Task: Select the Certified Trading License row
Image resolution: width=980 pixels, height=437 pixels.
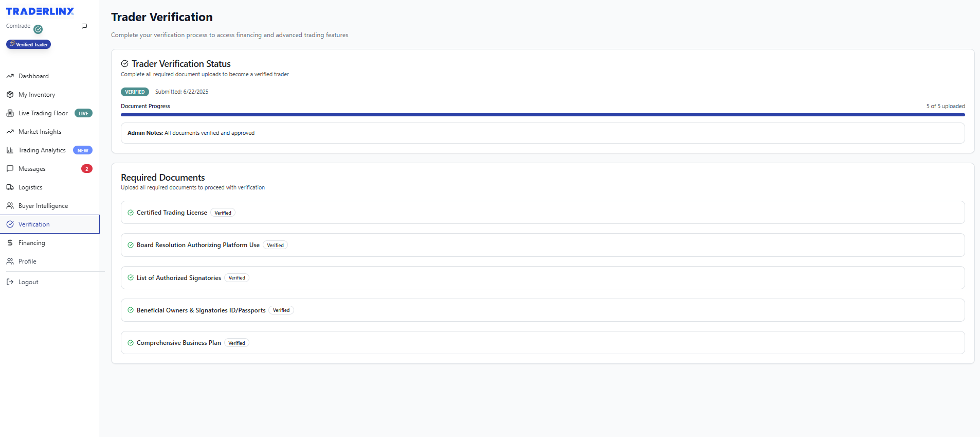Action: [x=542, y=213]
